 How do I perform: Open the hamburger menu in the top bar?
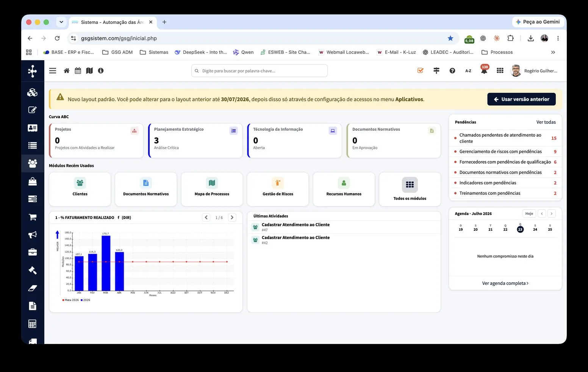click(53, 71)
